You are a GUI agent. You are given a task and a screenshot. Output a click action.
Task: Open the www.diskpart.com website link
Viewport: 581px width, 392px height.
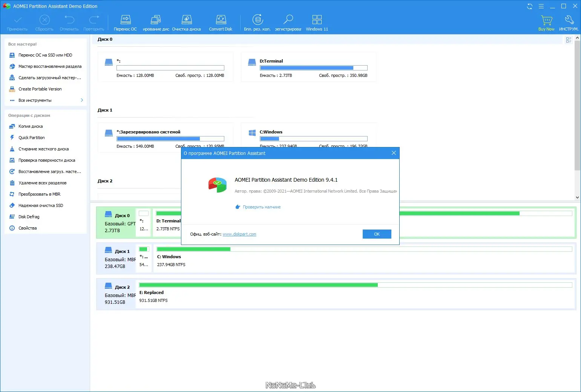click(239, 234)
